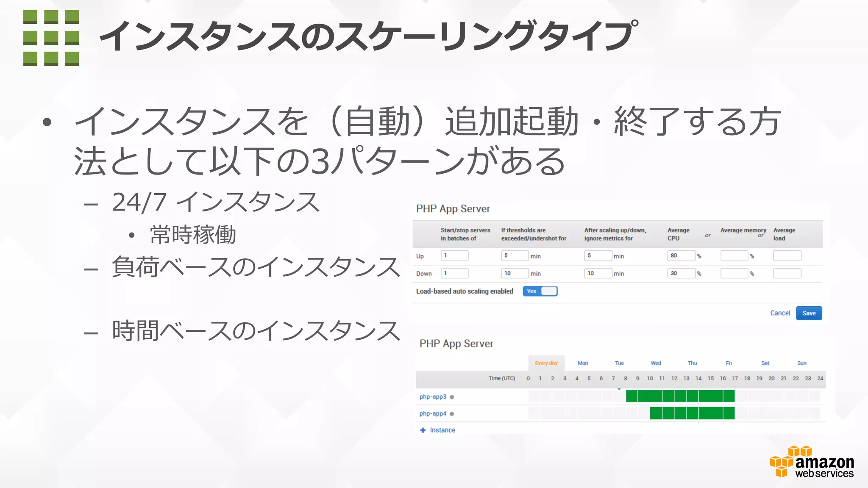Click the Up batch size input field
The width and height of the screenshot is (868, 488).
click(x=454, y=255)
